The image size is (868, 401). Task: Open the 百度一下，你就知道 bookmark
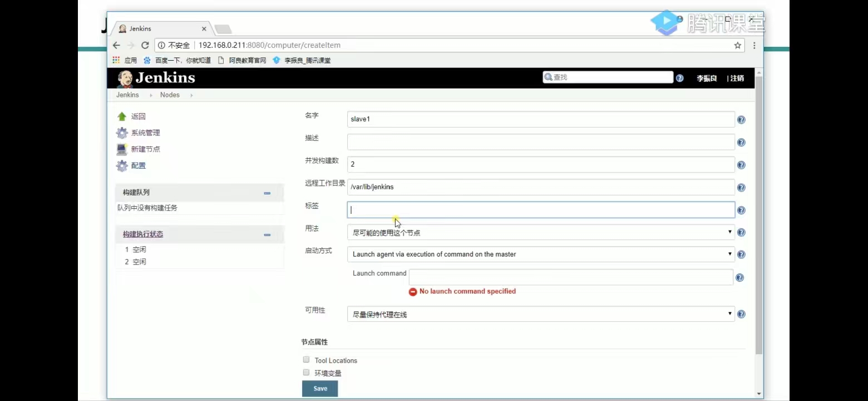(x=177, y=60)
